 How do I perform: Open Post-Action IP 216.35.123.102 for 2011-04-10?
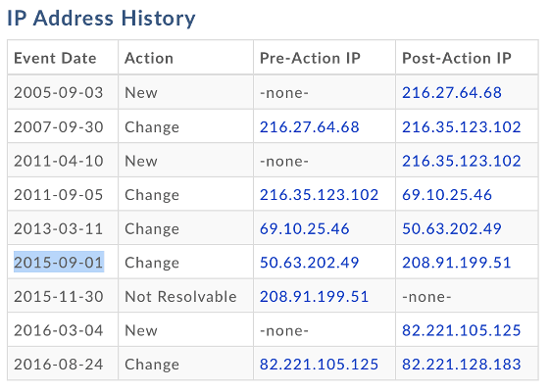462,161
